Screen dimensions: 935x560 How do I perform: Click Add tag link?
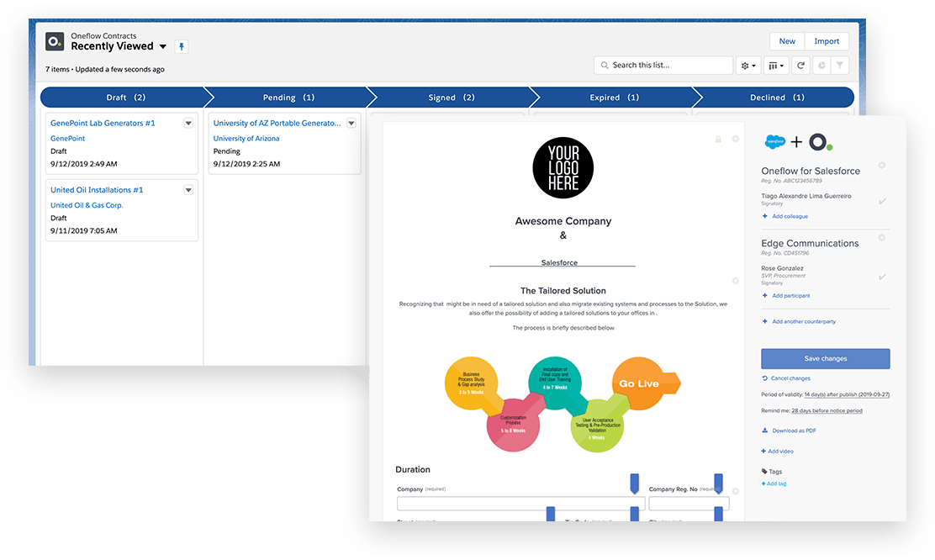click(x=774, y=483)
